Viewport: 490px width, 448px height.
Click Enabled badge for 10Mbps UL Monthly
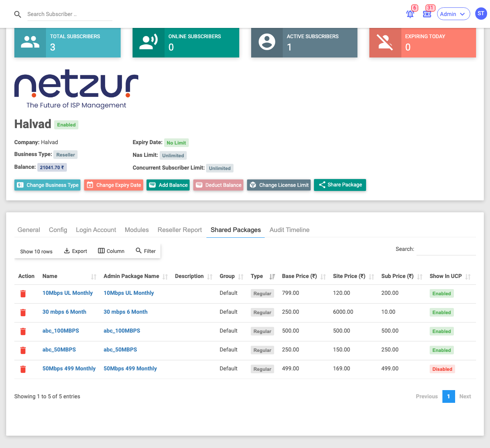pyautogui.click(x=442, y=294)
